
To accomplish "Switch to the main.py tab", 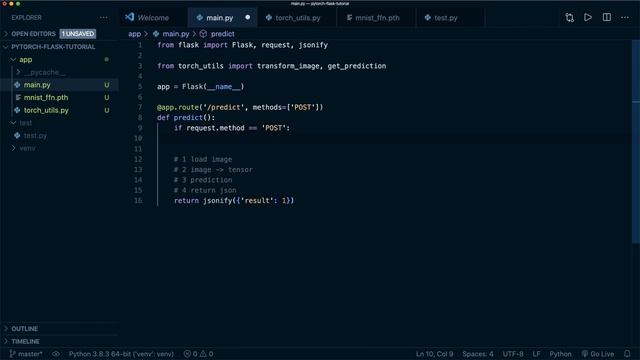I will [x=223, y=18].
